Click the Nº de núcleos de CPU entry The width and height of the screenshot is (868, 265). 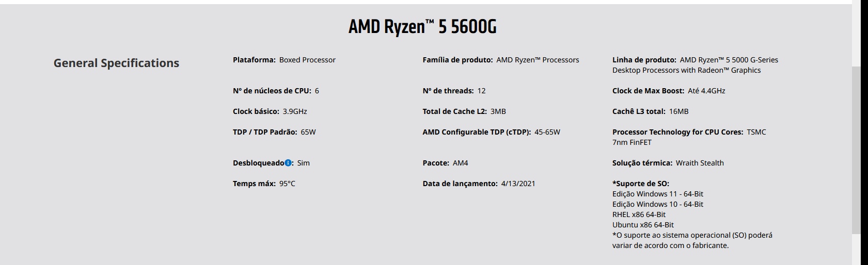(276, 91)
